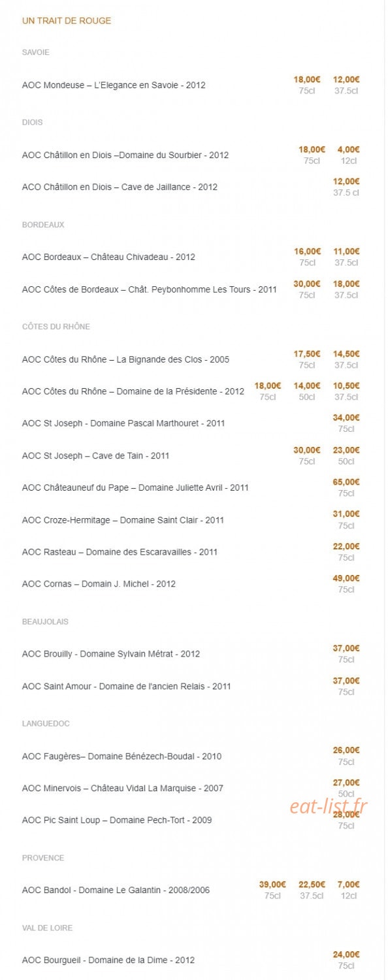Select ACO Châtillon en Diois Cave de Jaillance
388x980 pixels.
[120, 187]
